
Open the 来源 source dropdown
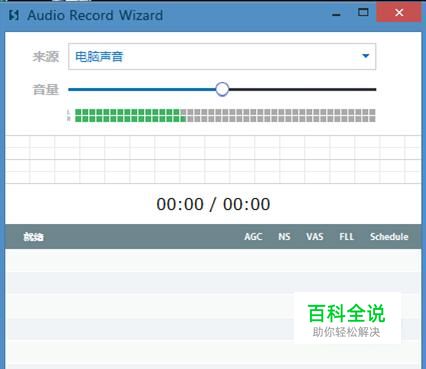[222, 57]
